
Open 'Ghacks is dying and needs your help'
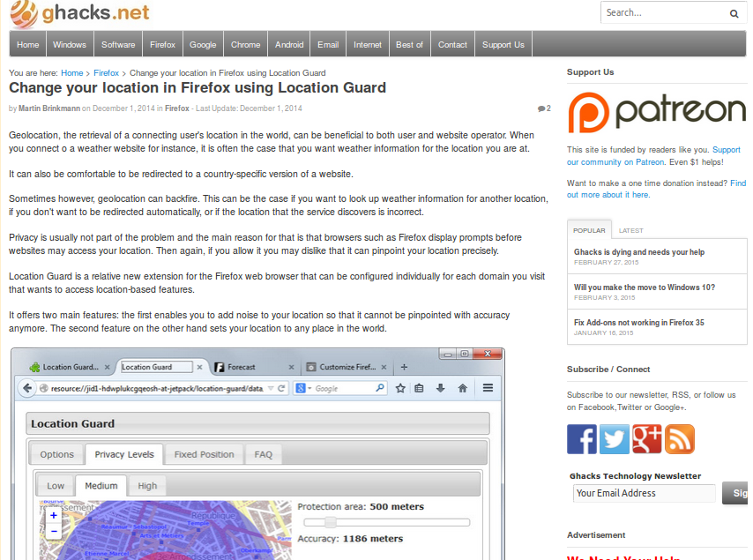639,252
